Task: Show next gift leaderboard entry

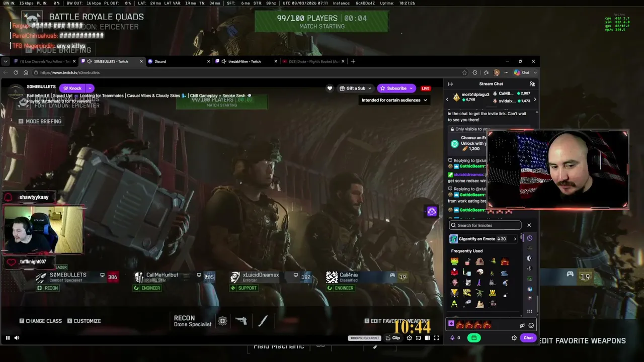Action: point(534,100)
